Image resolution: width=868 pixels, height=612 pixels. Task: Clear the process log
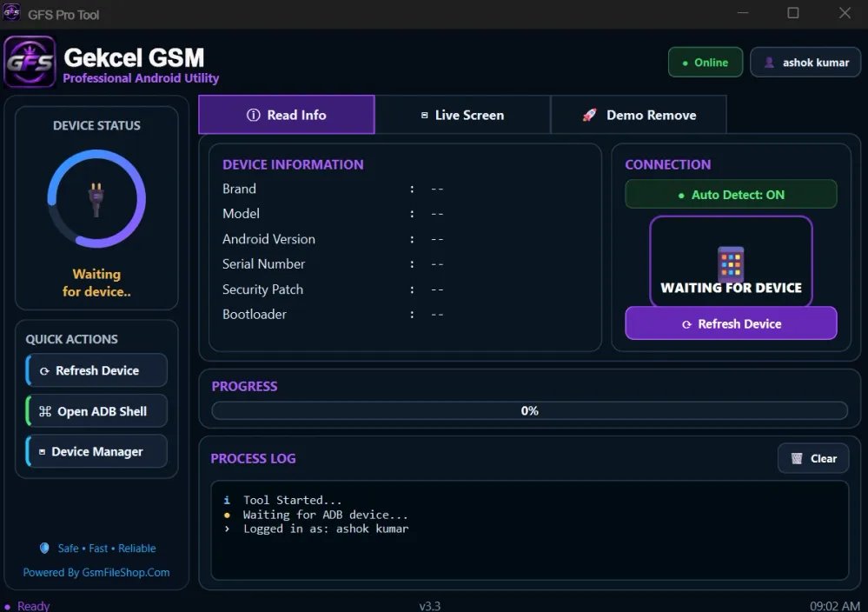813,459
